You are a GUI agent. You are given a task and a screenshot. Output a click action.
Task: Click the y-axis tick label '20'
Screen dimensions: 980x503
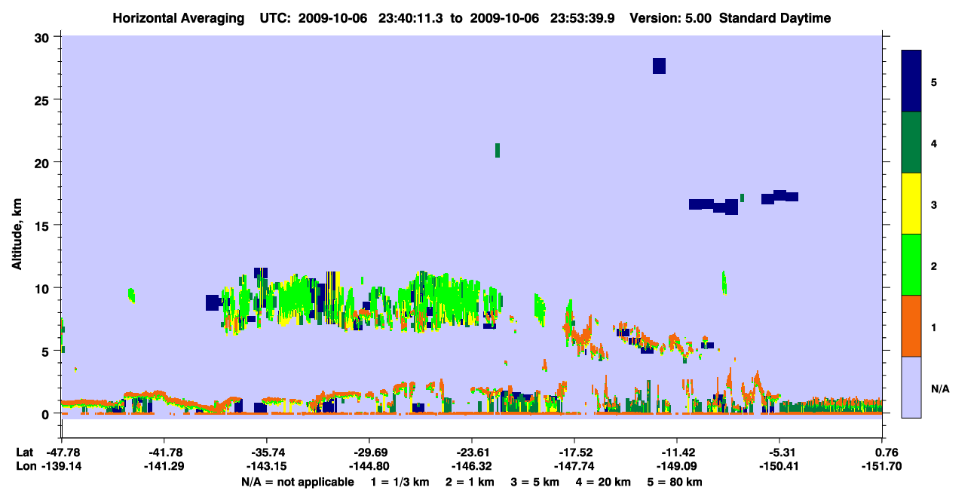pyautogui.click(x=44, y=163)
